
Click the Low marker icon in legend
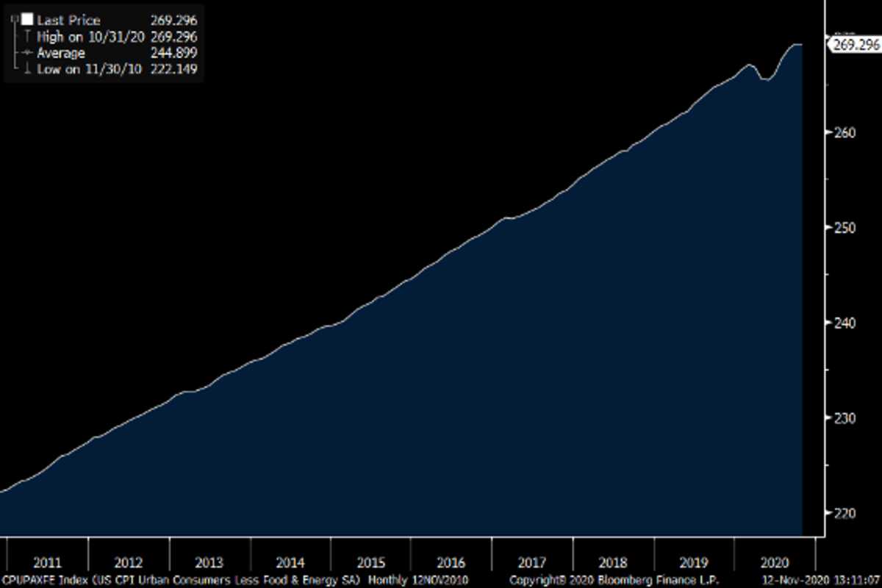coord(27,68)
